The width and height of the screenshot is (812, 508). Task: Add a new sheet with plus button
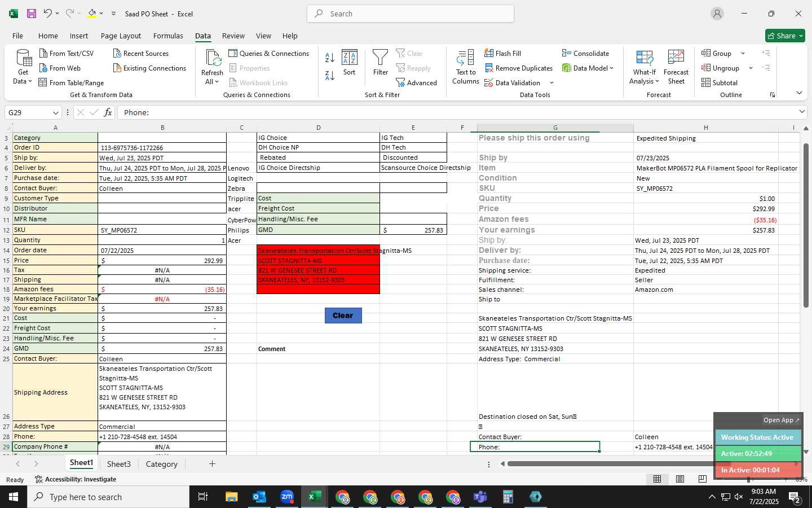[212, 464]
